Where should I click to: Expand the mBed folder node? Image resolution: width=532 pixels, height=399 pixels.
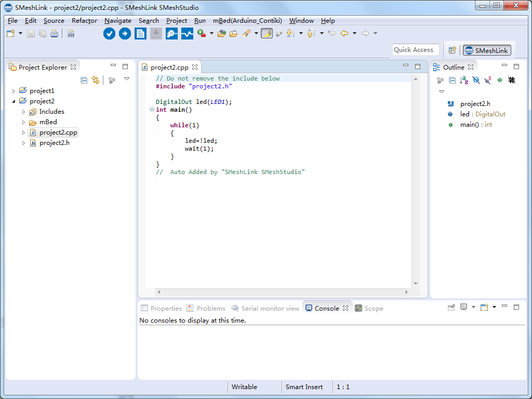(23, 122)
